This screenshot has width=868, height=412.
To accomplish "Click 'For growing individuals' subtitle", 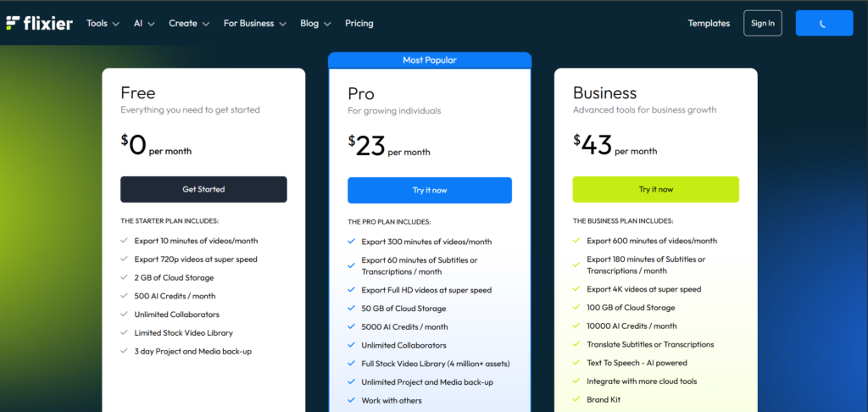I will [394, 111].
